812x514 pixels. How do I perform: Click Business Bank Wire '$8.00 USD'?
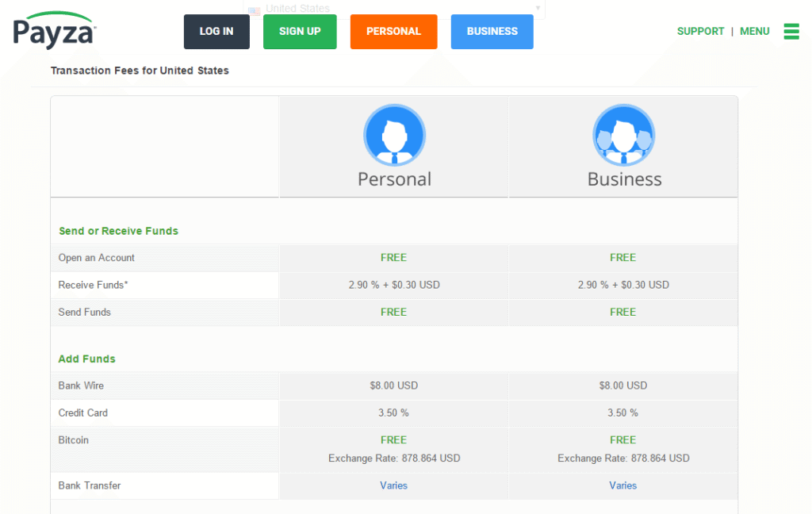click(623, 385)
